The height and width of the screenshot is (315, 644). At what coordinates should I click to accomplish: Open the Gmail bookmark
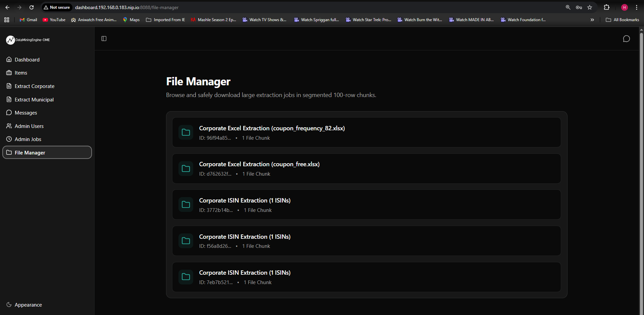28,20
